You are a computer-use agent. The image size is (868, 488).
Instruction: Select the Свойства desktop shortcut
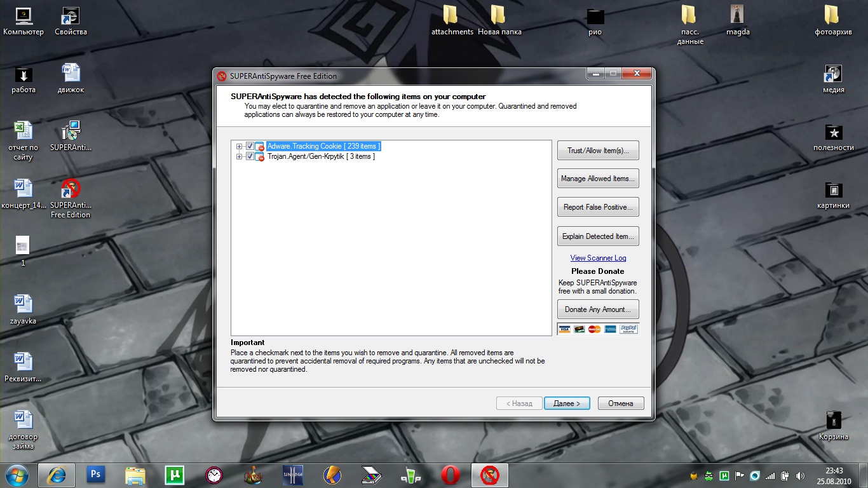click(71, 21)
